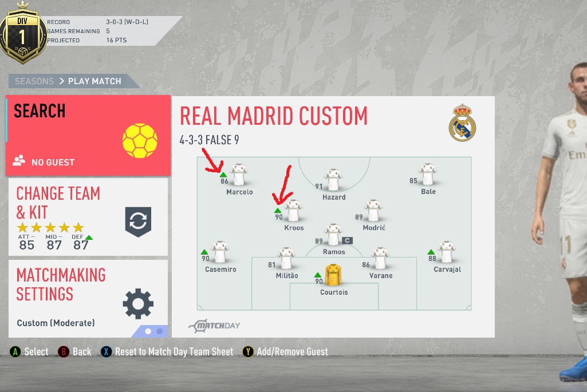The image size is (587, 392).
Task: Click the blue X button icon
Action: coord(107,351)
